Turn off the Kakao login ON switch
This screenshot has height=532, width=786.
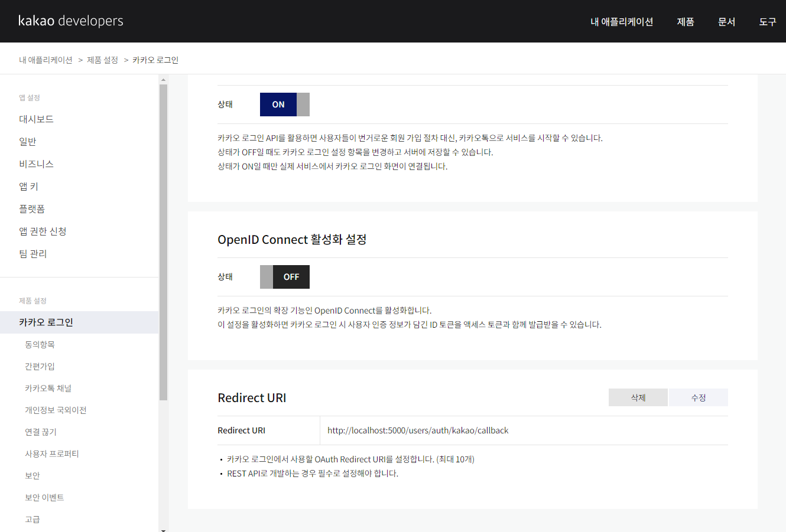coord(285,105)
